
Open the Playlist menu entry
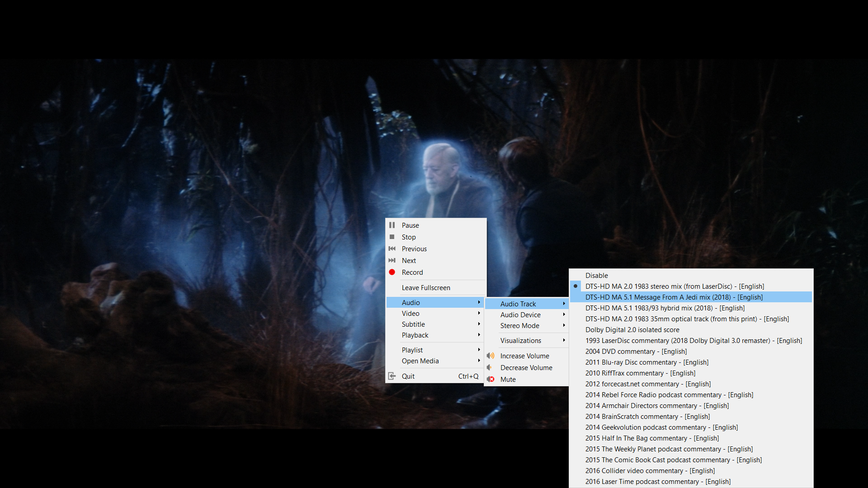pyautogui.click(x=435, y=350)
